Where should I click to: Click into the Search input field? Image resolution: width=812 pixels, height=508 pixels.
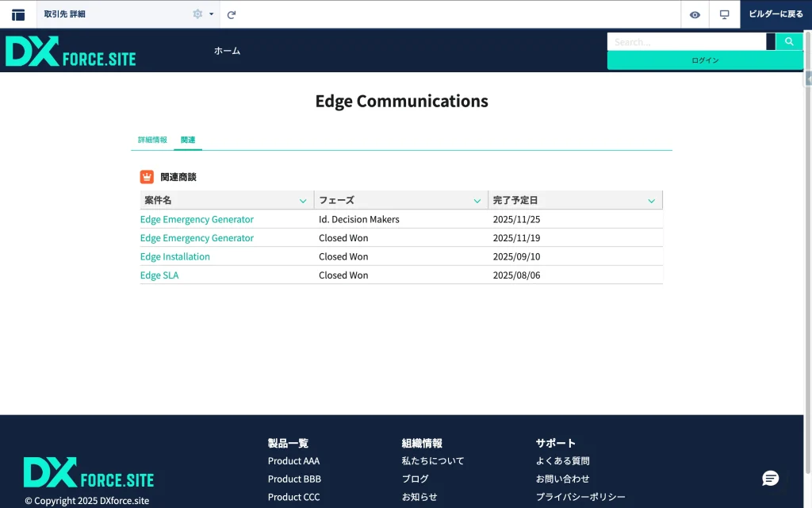coord(686,41)
